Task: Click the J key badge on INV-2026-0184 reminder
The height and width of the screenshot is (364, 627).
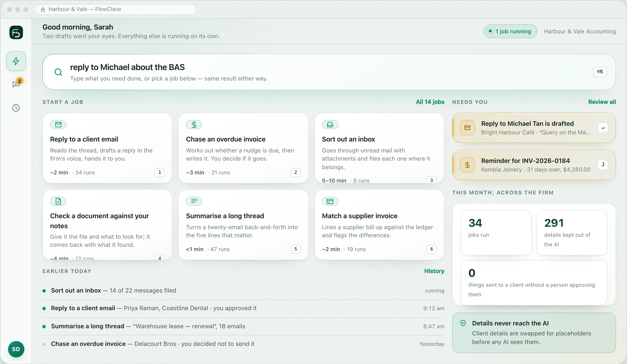Action: tap(603, 165)
